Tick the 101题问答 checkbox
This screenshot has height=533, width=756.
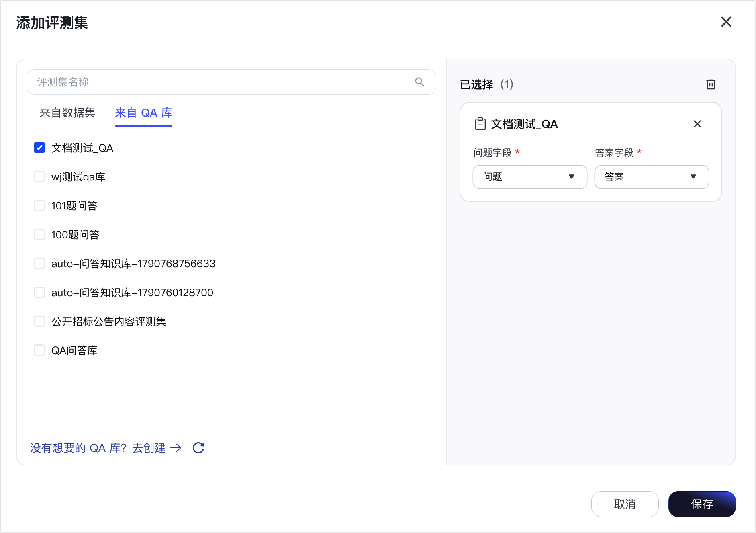point(39,206)
